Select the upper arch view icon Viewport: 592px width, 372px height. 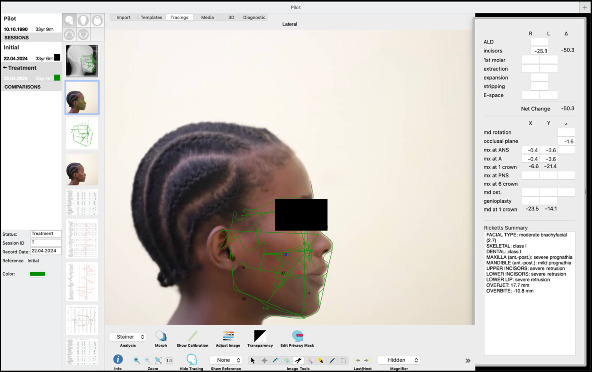[69, 34]
